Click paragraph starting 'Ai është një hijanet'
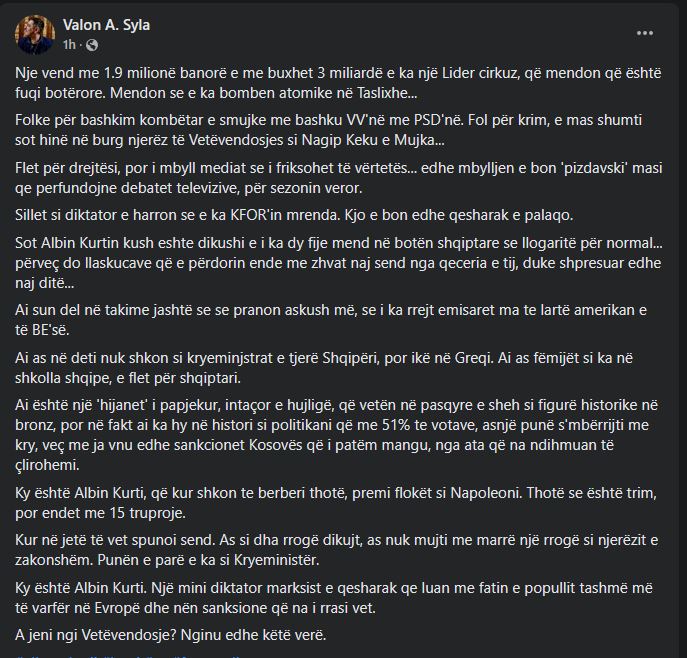Screen dimensions: 687x658 point(336,435)
